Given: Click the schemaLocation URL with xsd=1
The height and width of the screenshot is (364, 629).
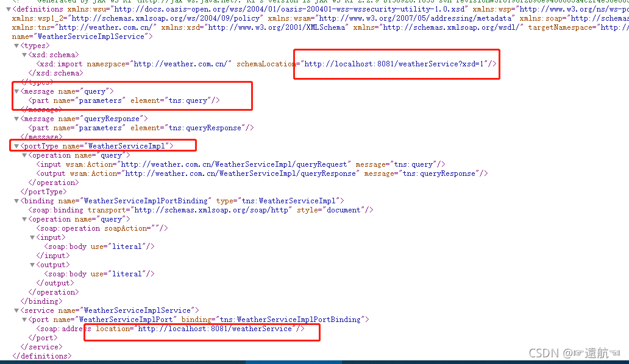Looking at the screenshot, I should pos(395,64).
